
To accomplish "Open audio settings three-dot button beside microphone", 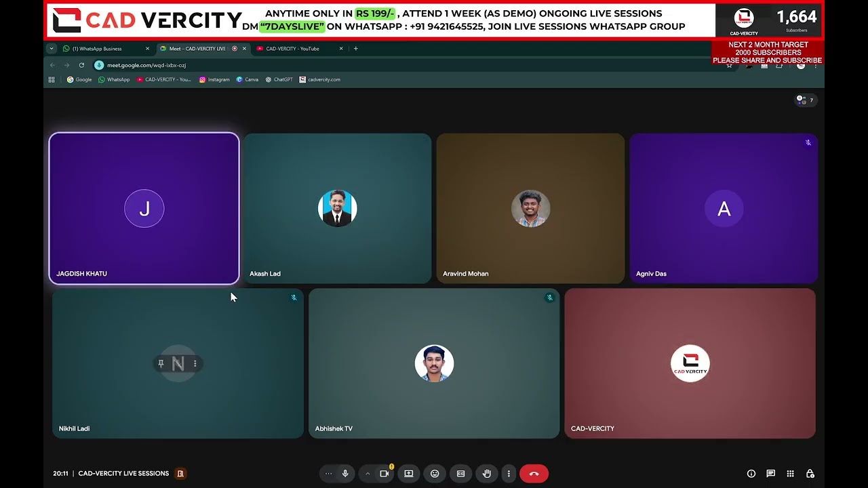I will coord(329,474).
